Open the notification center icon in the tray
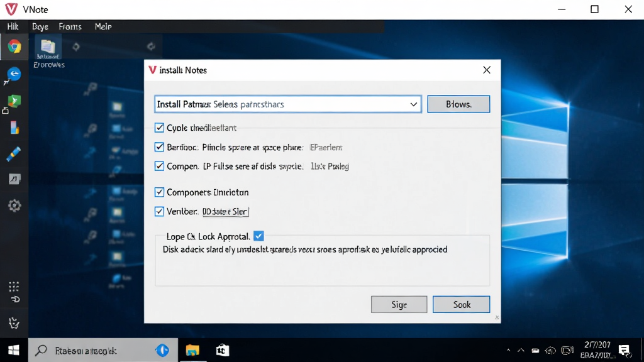 click(x=625, y=350)
